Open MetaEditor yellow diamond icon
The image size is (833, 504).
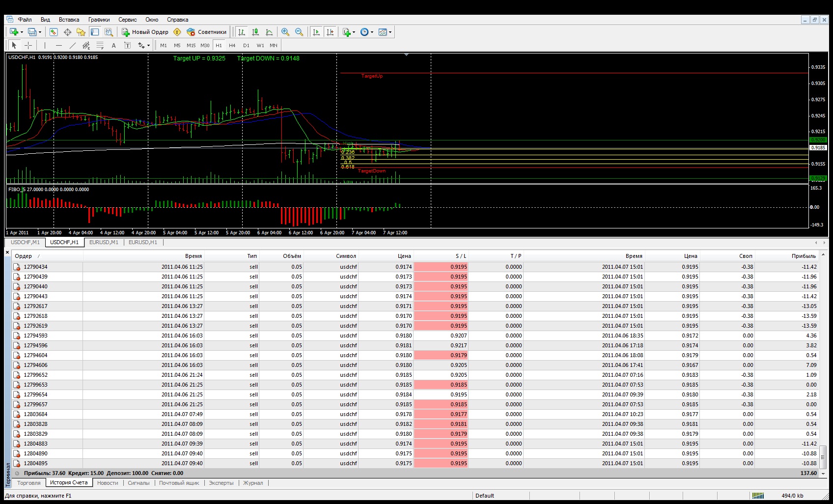coord(177,32)
